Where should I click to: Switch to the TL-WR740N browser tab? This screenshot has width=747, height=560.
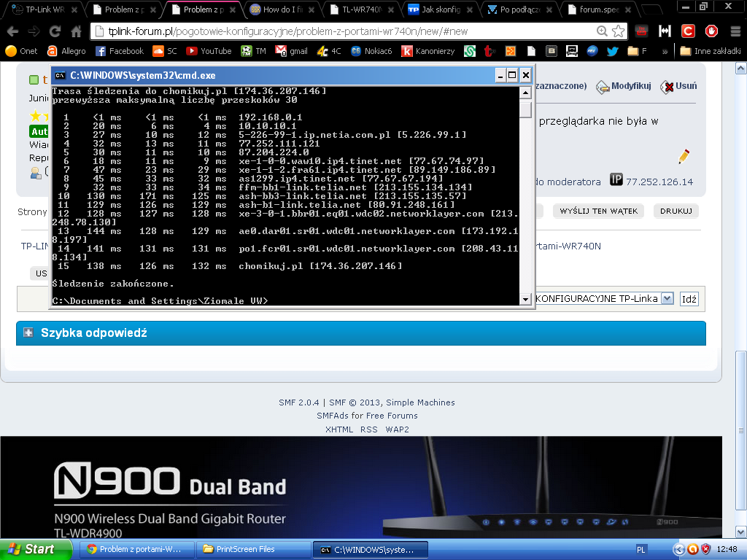coord(360,9)
